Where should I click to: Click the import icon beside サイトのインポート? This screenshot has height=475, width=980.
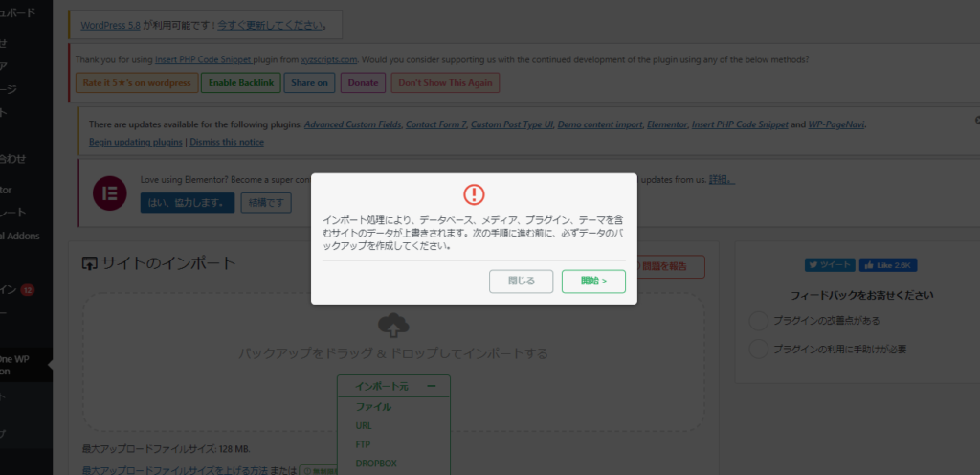pos(89,263)
